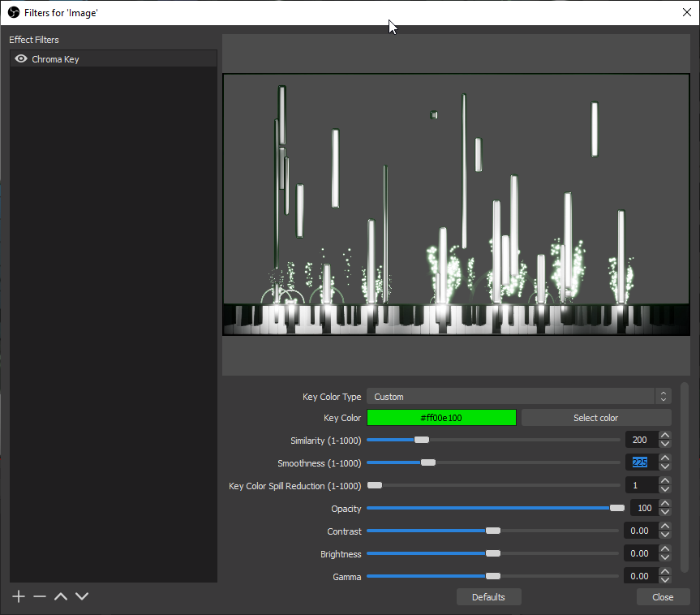Click the Select color button
This screenshot has width=700, height=615.
pyautogui.click(x=596, y=418)
